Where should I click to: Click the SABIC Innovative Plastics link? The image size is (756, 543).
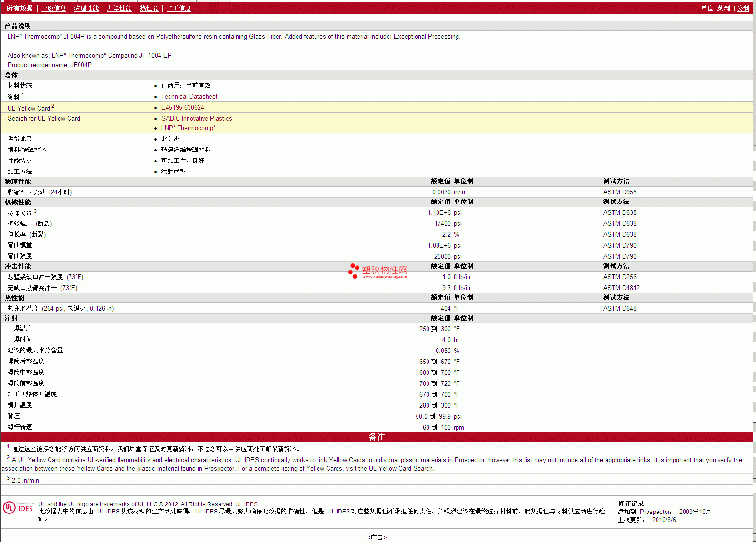[197, 119]
